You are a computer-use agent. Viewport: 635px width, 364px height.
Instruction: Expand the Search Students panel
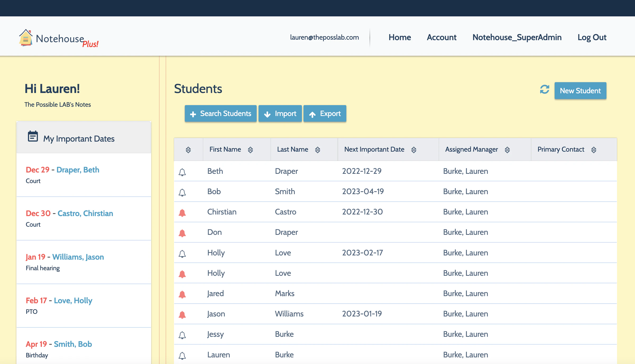pos(220,114)
